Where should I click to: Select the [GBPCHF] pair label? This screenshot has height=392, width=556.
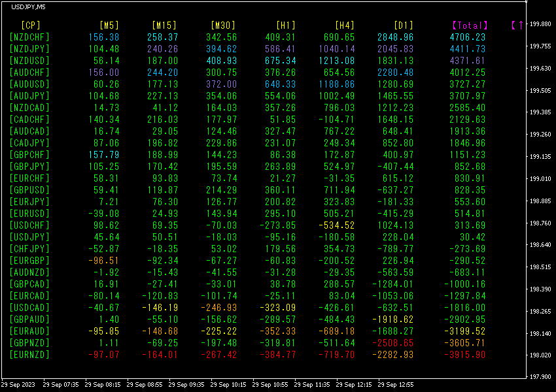(x=29, y=155)
